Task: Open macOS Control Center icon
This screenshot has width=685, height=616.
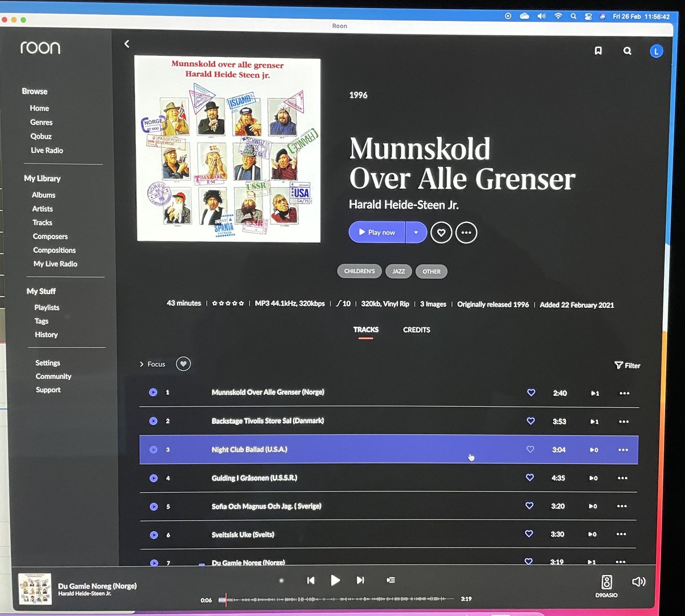Action: (x=588, y=17)
